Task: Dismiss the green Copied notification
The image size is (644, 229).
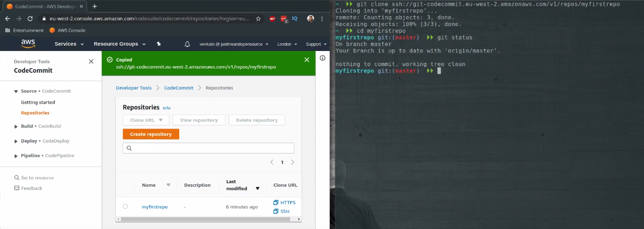Action: (307, 60)
